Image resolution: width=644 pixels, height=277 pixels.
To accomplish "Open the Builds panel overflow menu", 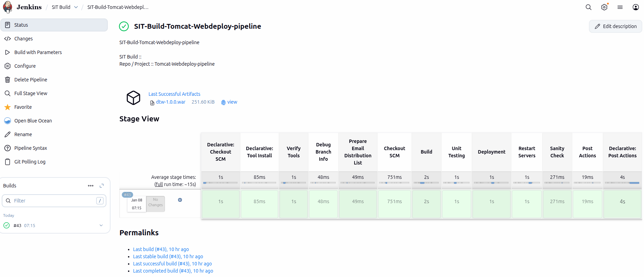I will pyautogui.click(x=90, y=185).
